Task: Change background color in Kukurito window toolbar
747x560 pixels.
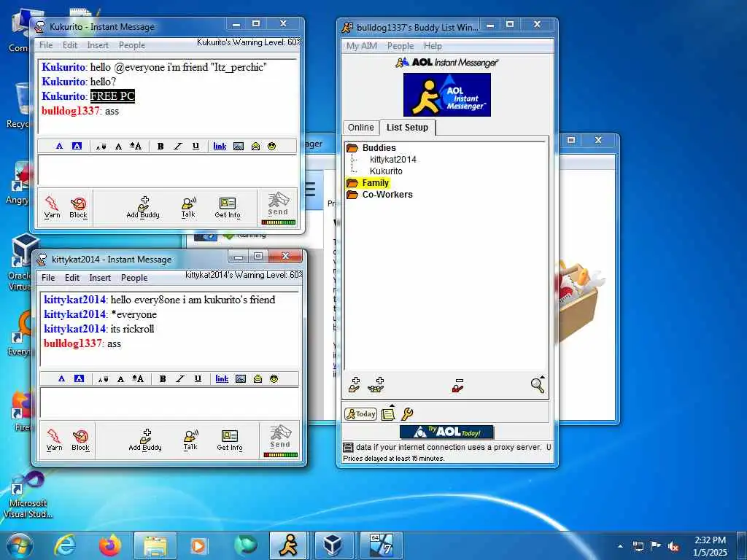Action: tap(77, 146)
